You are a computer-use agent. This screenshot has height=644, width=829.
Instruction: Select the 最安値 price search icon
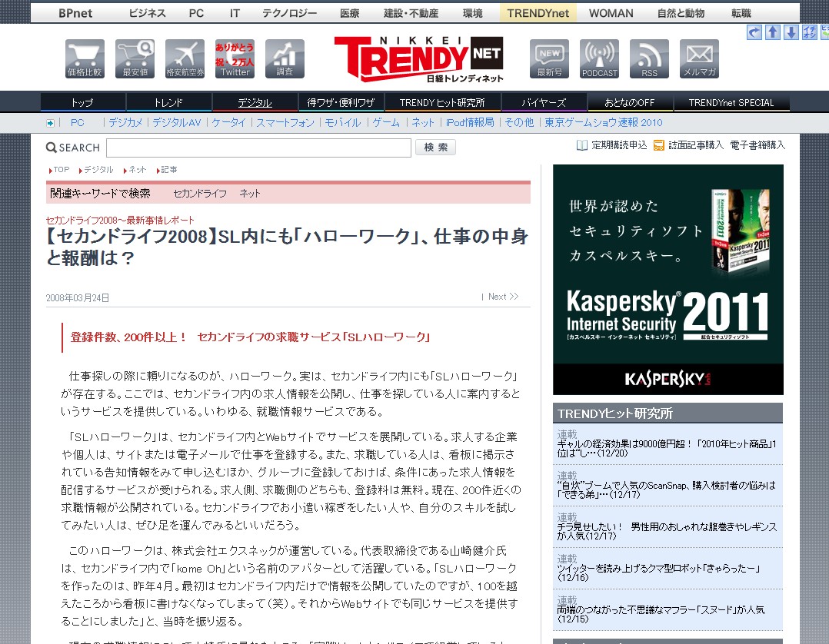(x=135, y=55)
